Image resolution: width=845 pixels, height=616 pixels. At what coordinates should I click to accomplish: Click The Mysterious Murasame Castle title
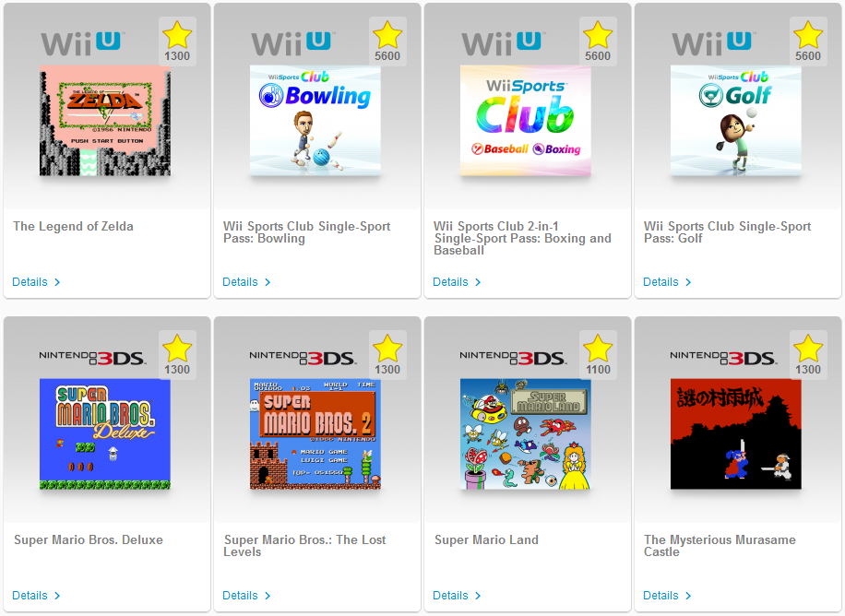coord(720,545)
